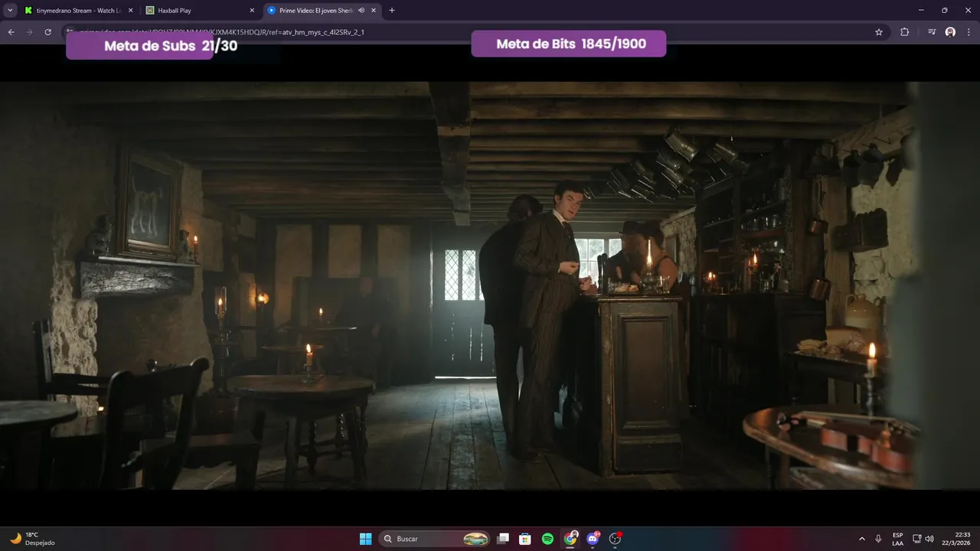Open the browser extensions puzzle icon
Image resolution: width=980 pixels, height=551 pixels.
tap(904, 32)
